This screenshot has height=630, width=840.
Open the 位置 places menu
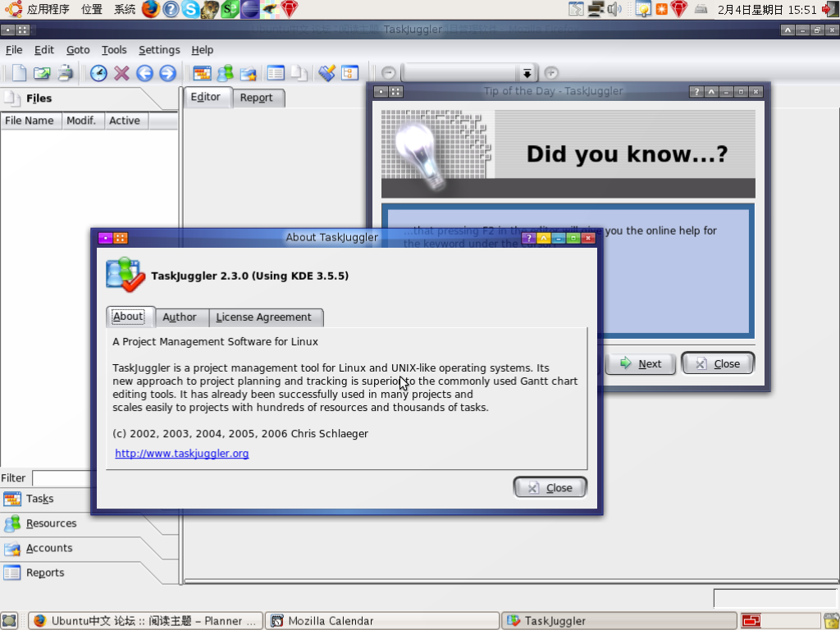click(x=92, y=9)
